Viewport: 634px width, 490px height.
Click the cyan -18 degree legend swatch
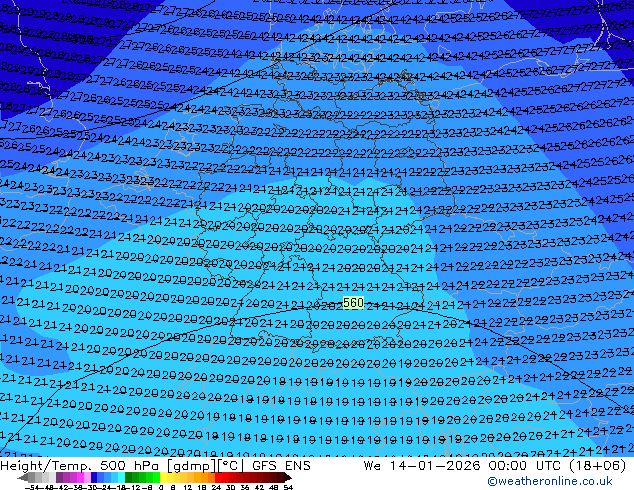pos(122,477)
